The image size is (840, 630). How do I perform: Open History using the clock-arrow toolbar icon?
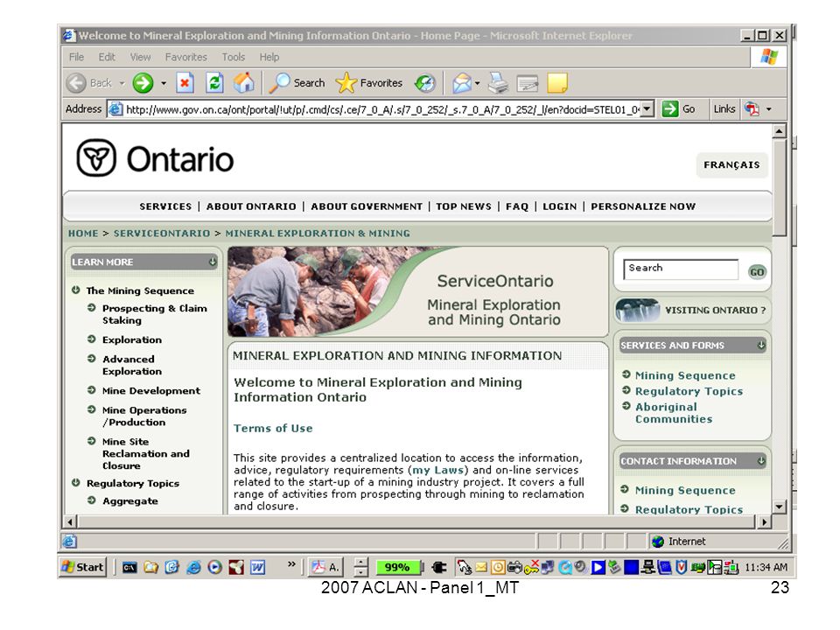click(425, 83)
